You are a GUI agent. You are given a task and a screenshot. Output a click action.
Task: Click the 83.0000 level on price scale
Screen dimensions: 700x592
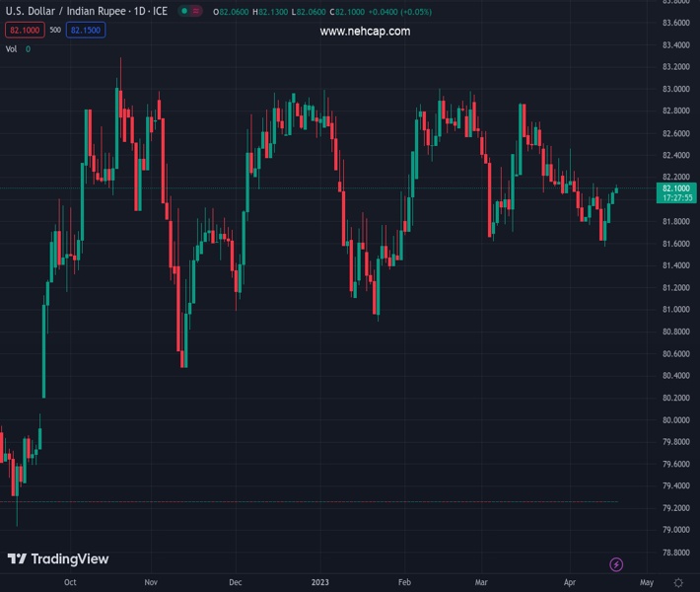click(675, 89)
